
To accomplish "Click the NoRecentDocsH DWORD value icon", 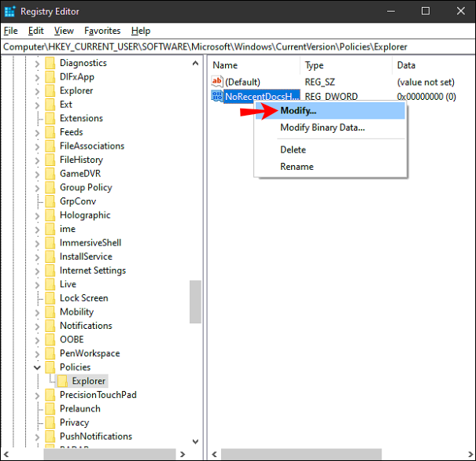I will [x=217, y=96].
